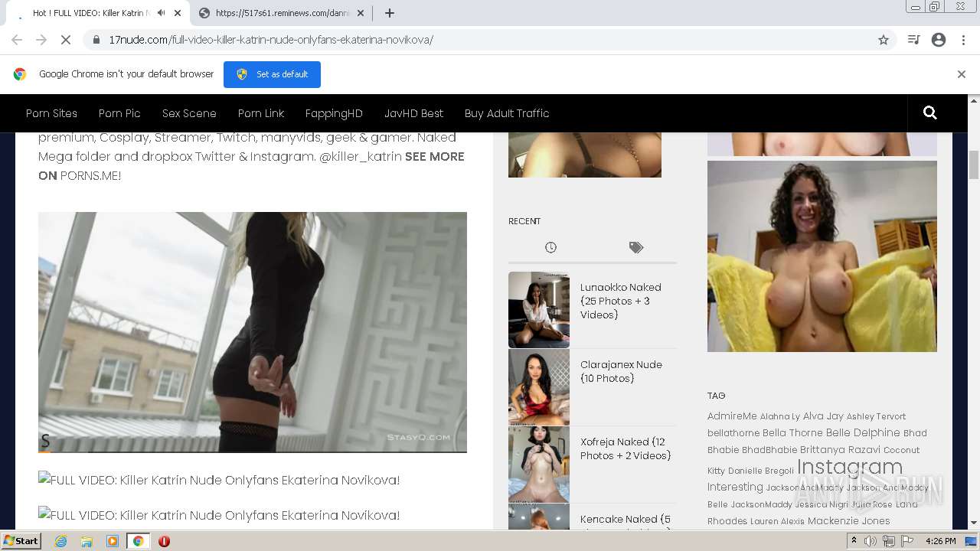The image size is (980, 551).
Task: Launch Internet Explorer from the taskbar
Action: click(60, 541)
